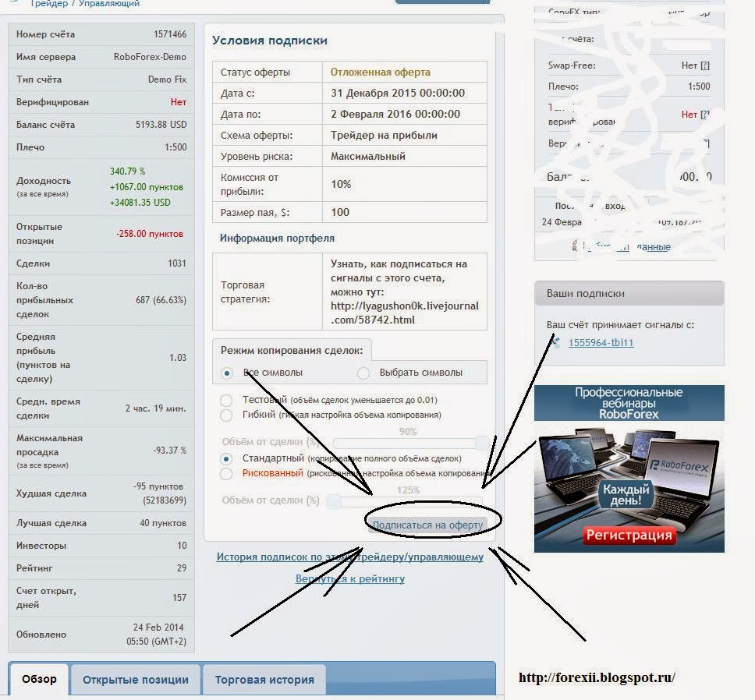Click the 90% volume slider handle
The height and width of the screenshot is (700, 755).
(x=482, y=443)
